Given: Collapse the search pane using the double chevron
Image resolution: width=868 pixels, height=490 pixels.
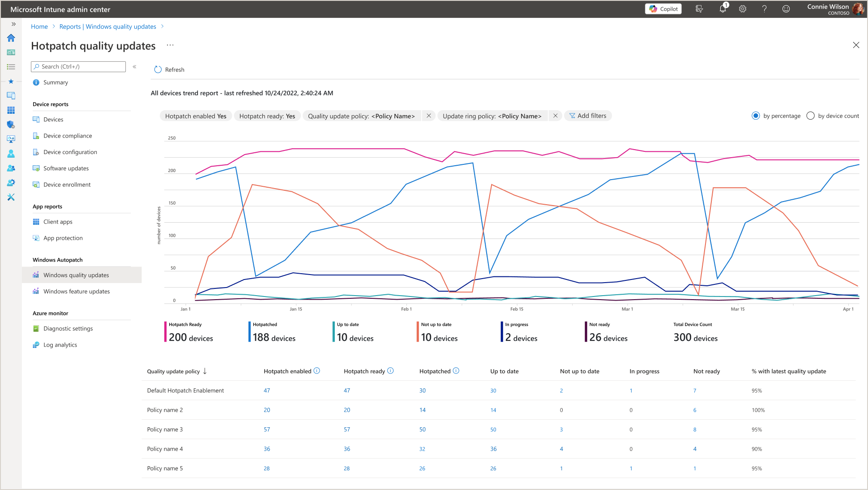Looking at the screenshot, I should (x=135, y=66).
